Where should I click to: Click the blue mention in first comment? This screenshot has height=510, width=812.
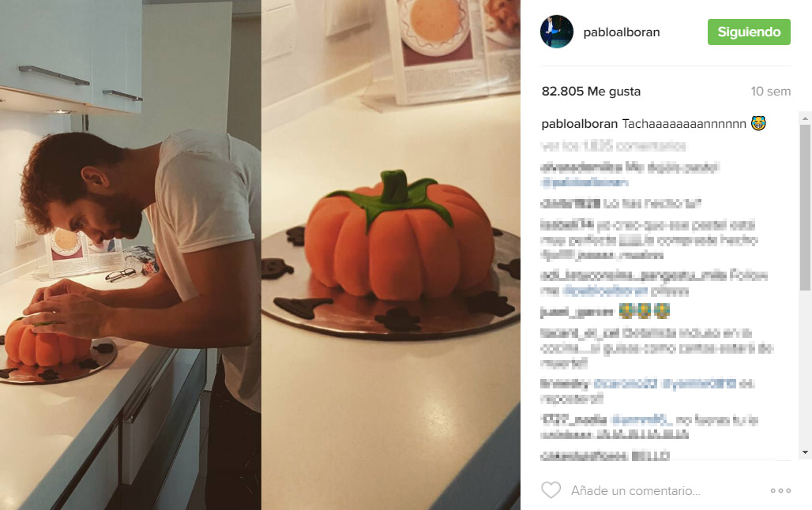[x=585, y=182]
